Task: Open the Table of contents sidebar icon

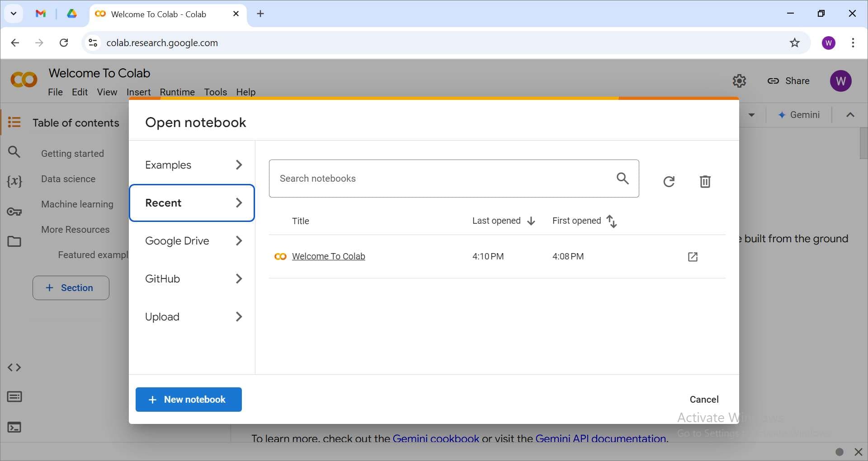Action: (x=14, y=122)
